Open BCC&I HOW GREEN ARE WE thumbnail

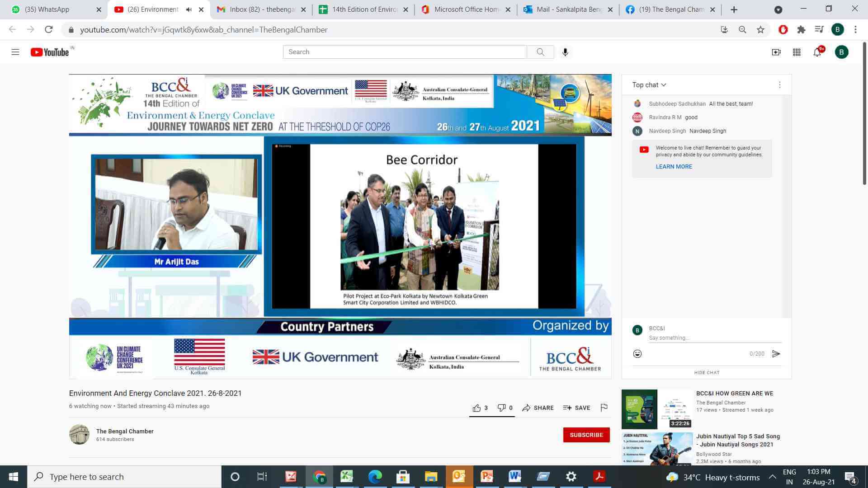click(x=657, y=409)
